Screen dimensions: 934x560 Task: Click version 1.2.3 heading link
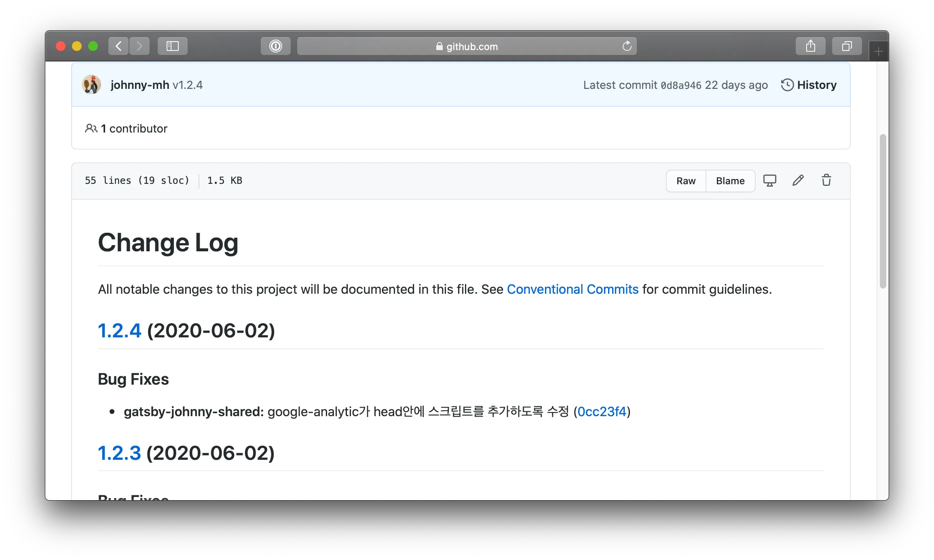point(119,453)
